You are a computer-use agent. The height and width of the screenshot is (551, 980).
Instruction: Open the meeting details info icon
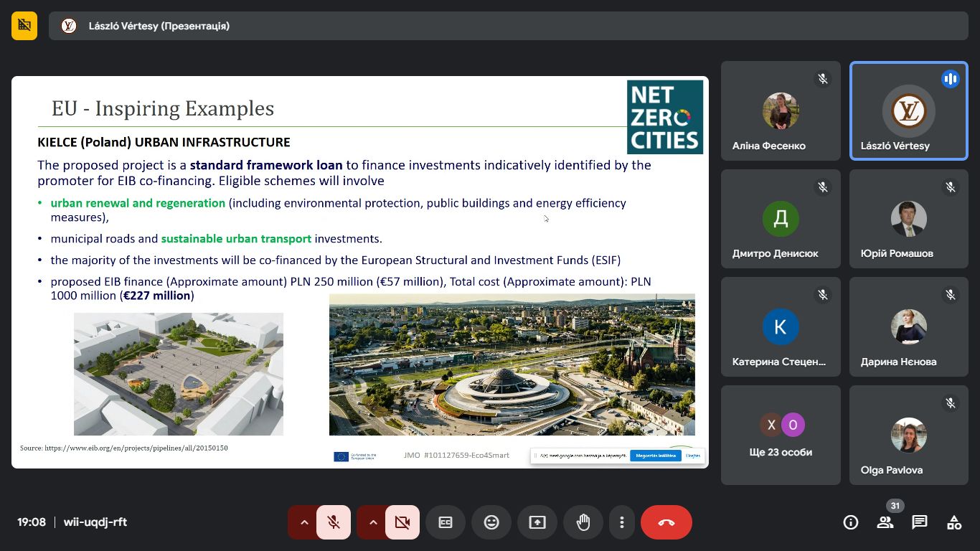point(850,522)
